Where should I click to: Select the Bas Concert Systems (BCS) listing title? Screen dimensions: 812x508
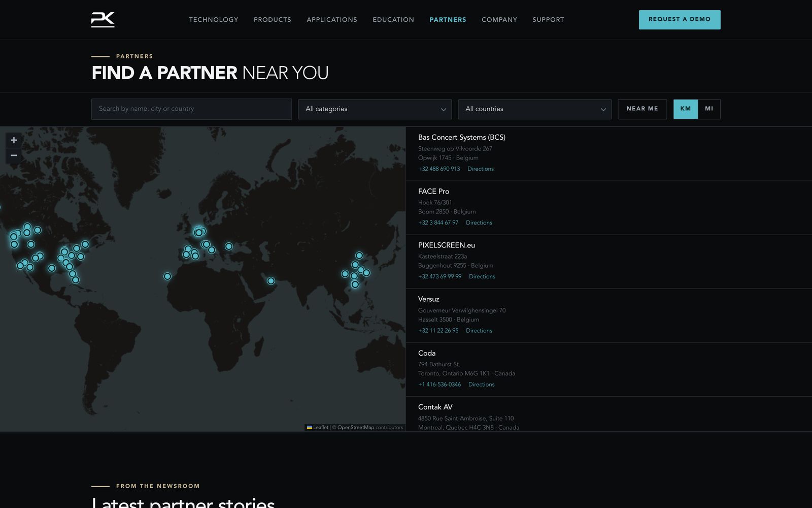click(x=462, y=138)
